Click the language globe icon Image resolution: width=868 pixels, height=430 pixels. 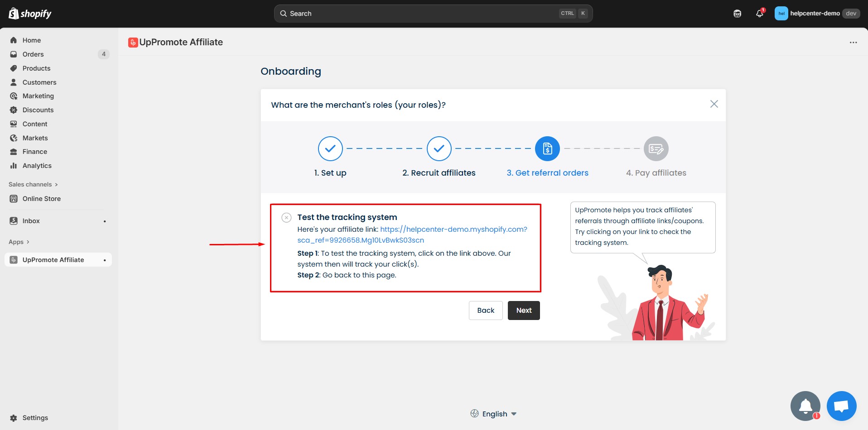(474, 414)
